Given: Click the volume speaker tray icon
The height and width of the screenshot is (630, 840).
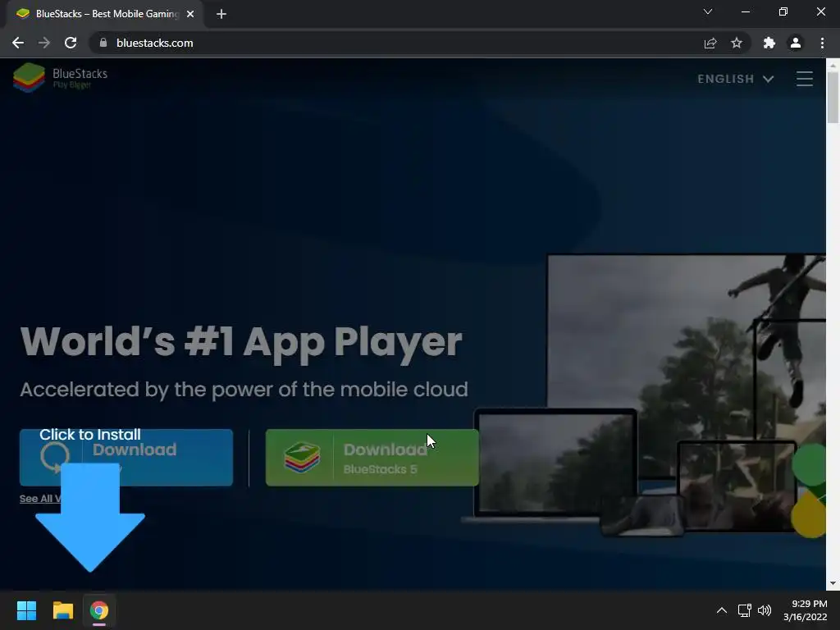Looking at the screenshot, I should click(765, 610).
